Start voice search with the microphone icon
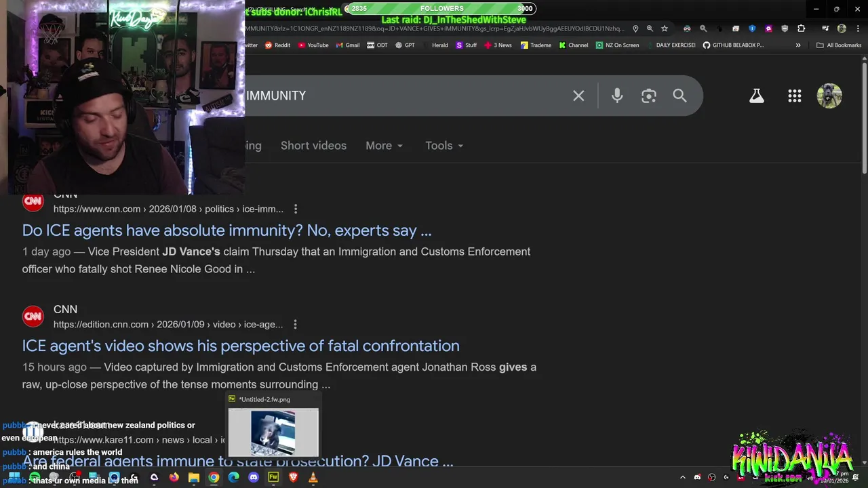 tap(617, 96)
